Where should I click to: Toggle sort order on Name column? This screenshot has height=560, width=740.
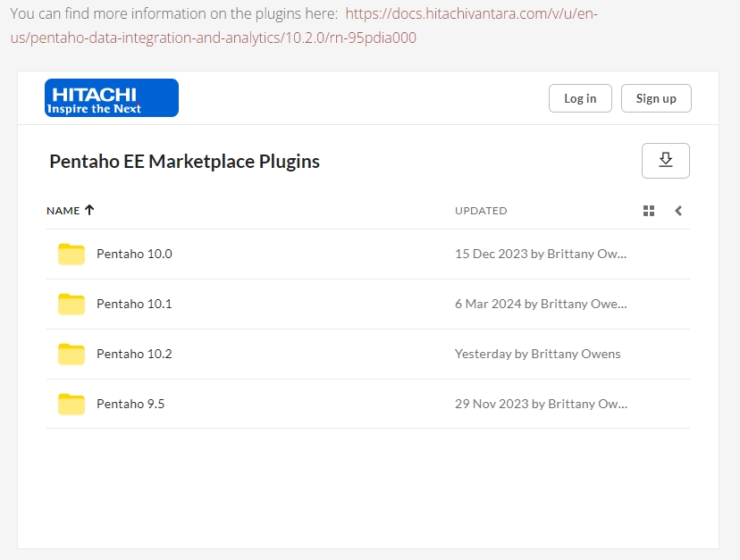pos(70,211)
